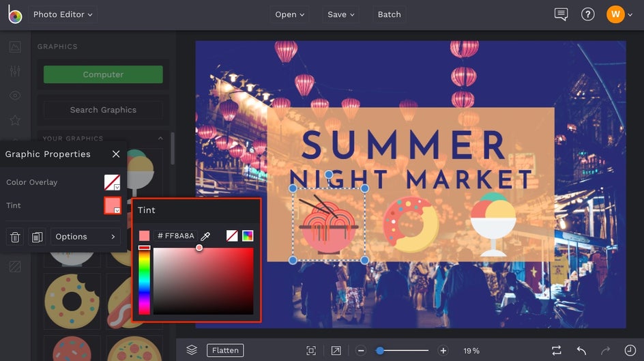Click the current tint preview swatch

(x=144, y=235)
